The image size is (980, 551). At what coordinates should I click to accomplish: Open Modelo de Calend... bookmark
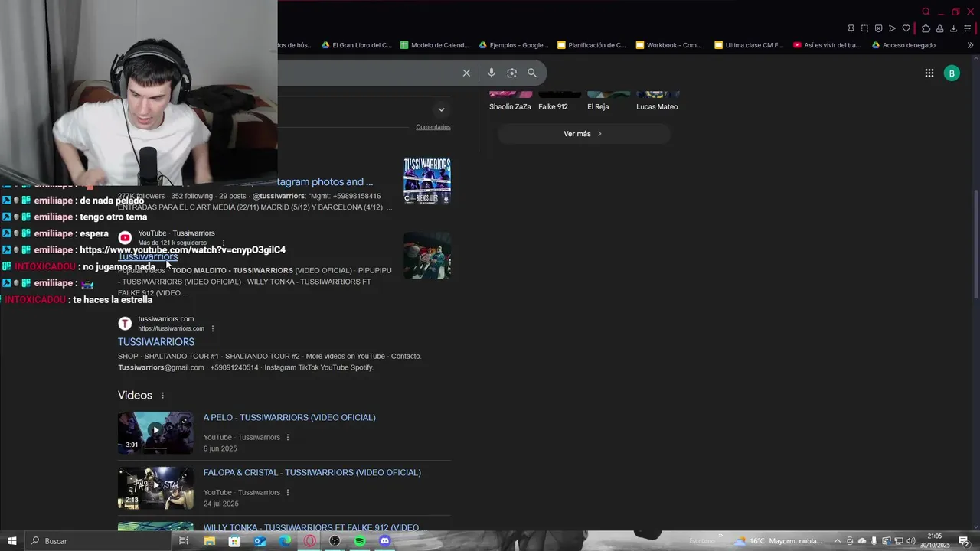435,45
